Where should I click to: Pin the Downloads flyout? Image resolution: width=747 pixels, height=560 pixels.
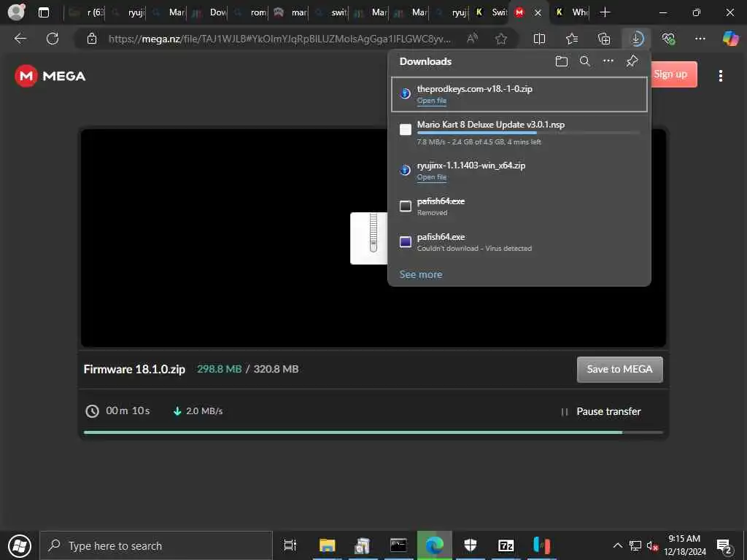pos(632,61)
